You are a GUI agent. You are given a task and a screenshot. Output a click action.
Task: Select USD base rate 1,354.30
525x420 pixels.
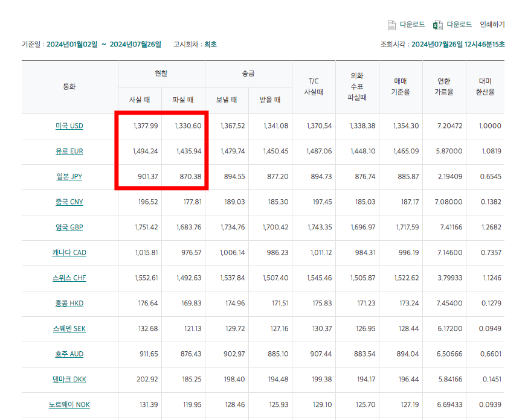pyautogui.click(x=406, y=126)
